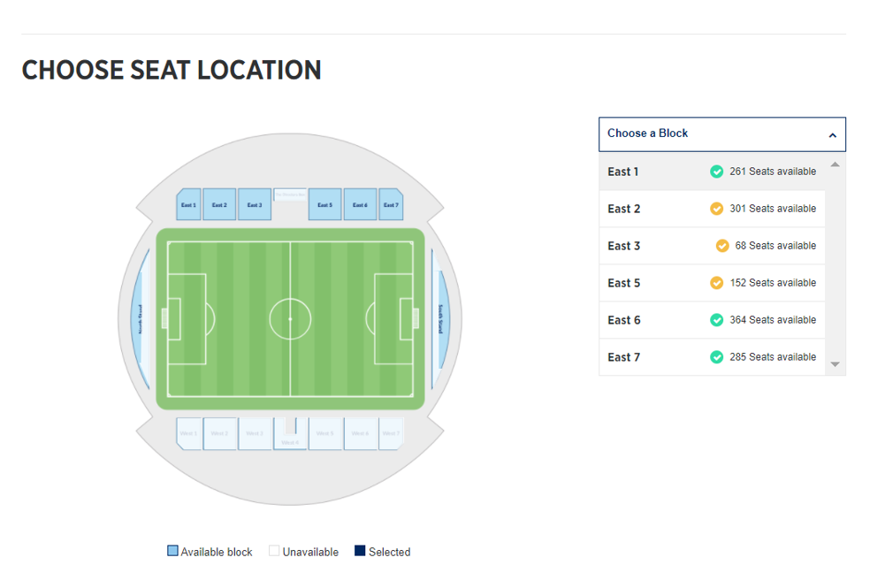
Task: Click the green checkmark icon for East 6
Action: [716, 320]
